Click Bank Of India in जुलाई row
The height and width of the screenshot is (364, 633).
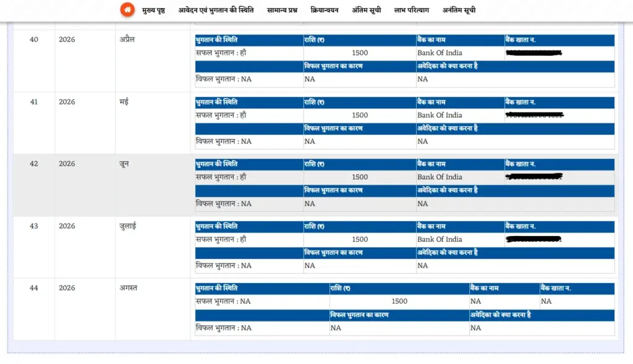[x=440, y=239]
